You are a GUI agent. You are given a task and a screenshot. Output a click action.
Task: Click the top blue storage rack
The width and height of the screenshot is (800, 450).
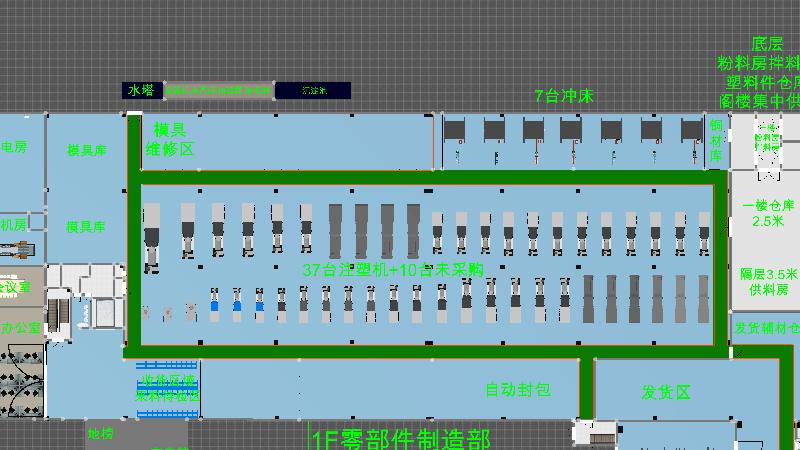pos(167,366)
